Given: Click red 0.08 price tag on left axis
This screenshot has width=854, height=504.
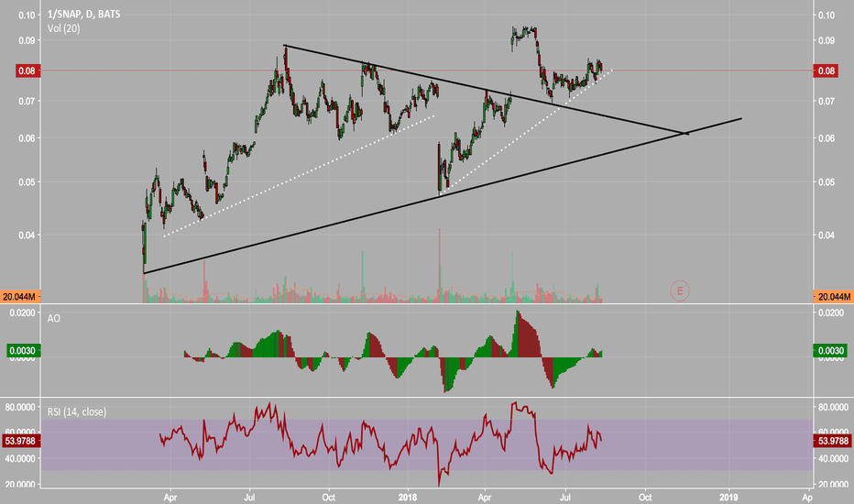Looking at the screenshot, I should coord(27,71).
